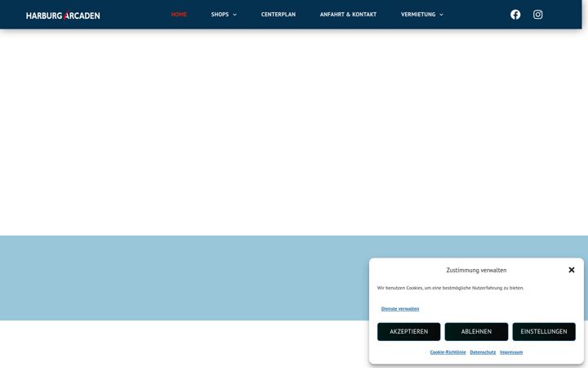Open Anfahrt & Kontakt page
Viewport: 588px width, 368px height.
348,14
